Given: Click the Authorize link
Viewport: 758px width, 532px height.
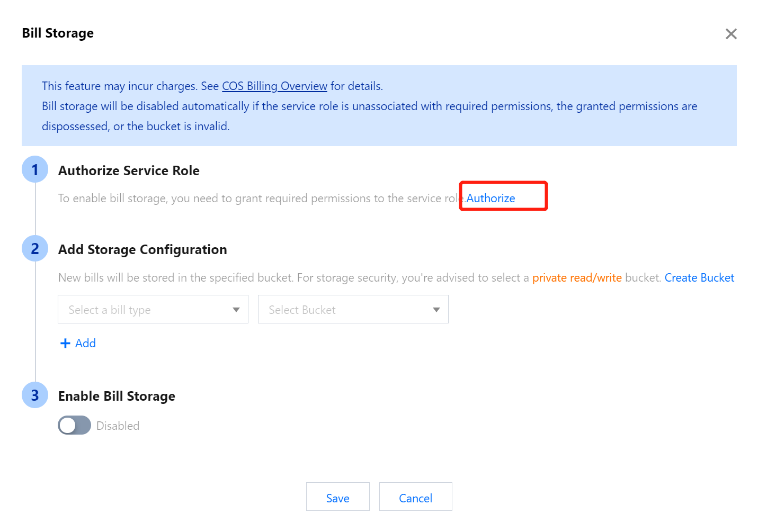Looking at the screenshot, I should tap(491, 199).
